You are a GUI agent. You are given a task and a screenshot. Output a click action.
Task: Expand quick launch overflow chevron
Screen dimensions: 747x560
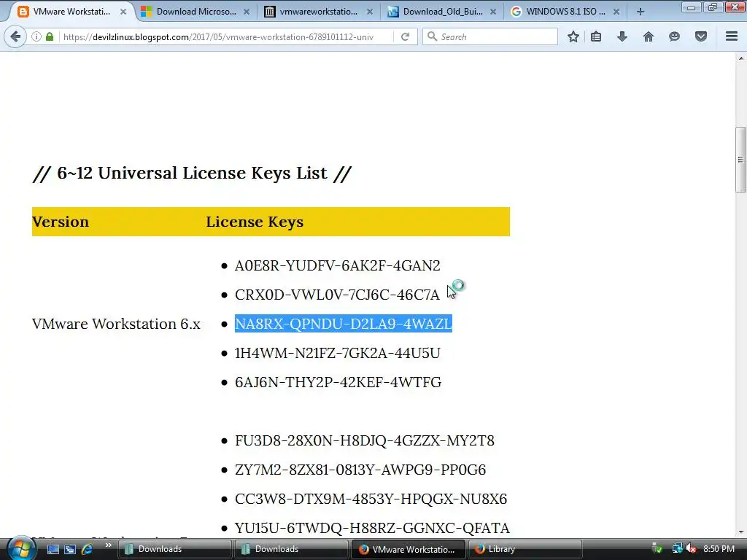pyautogui.click(x=108, y=545)
